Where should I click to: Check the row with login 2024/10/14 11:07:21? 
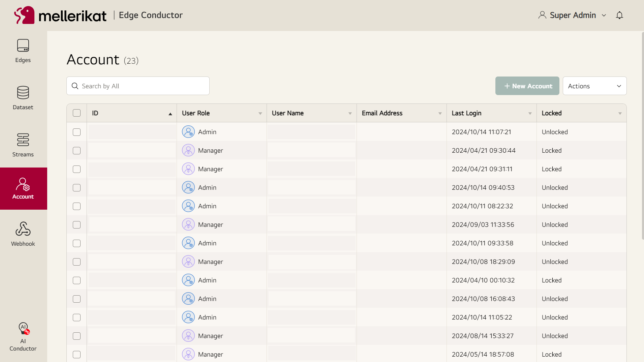point(77,132)
